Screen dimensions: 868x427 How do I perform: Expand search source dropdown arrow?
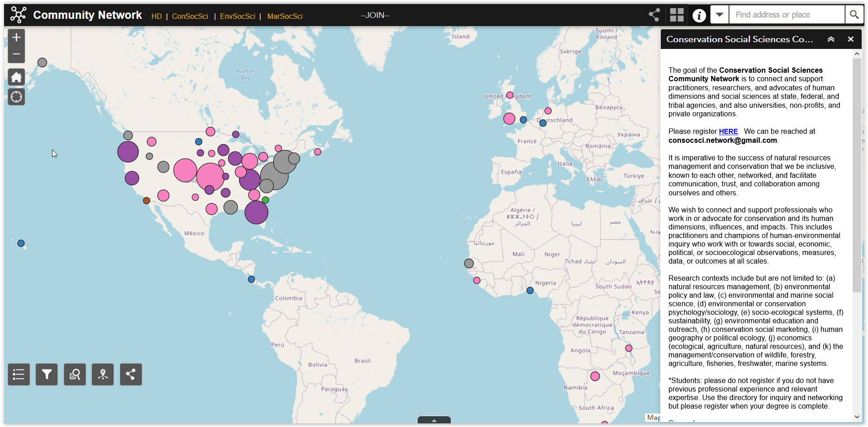720,15
